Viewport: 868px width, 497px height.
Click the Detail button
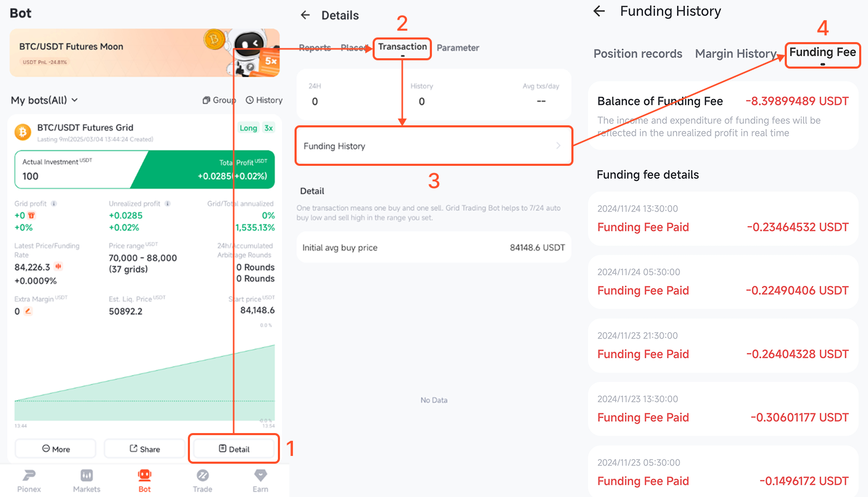234,449
